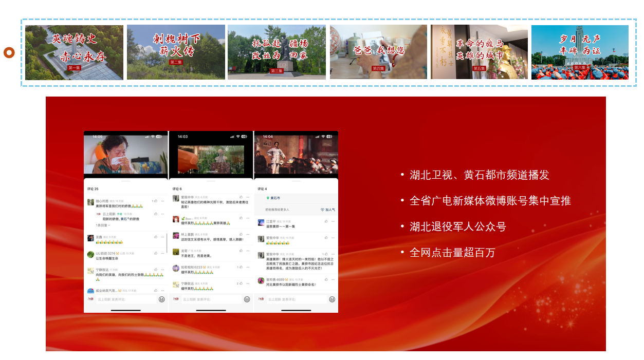644x360 pixels.
Task: Like 如若相知 6233's comment
Action: coord(241,267)
